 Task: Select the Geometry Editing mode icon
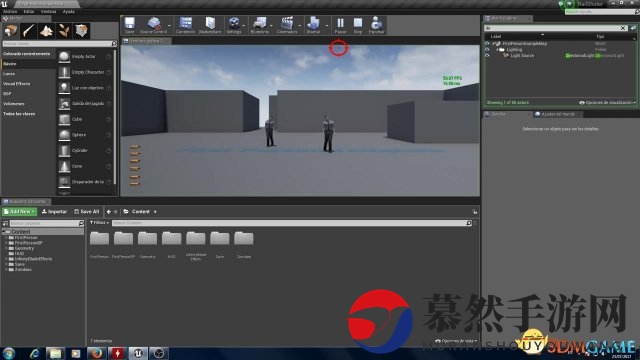[81, 31]
